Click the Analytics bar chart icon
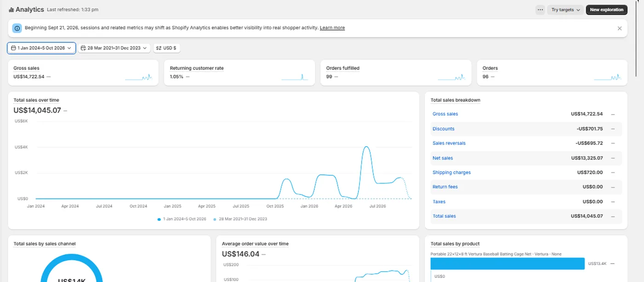The height and width of the screenshot is (282, 644). (11, 10)
